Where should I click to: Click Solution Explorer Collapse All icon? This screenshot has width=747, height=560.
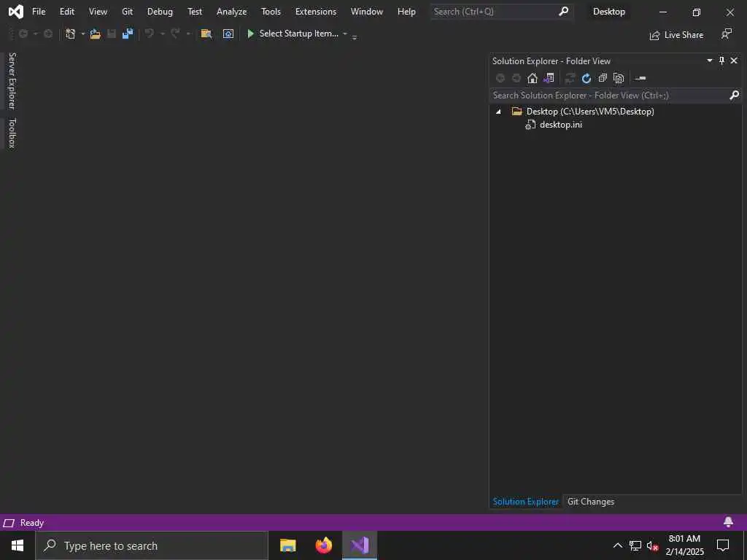pyautogui.click(x=603, y=78)
